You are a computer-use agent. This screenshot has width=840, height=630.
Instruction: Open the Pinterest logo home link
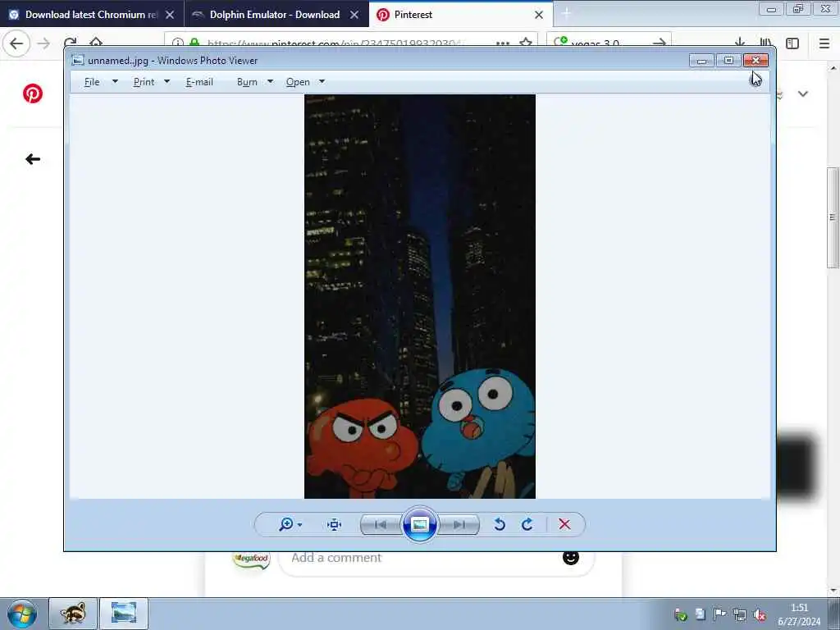(x=33, y=94)
